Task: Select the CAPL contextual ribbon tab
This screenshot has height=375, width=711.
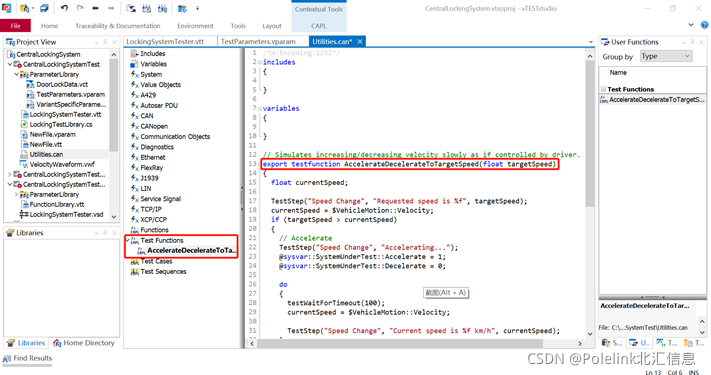Action: (x=319, y=26)
